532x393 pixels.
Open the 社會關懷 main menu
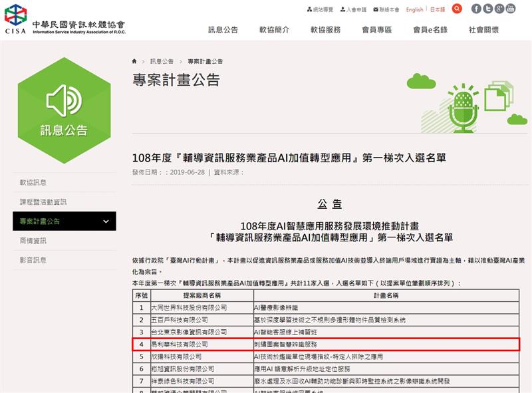pos(483,30)
